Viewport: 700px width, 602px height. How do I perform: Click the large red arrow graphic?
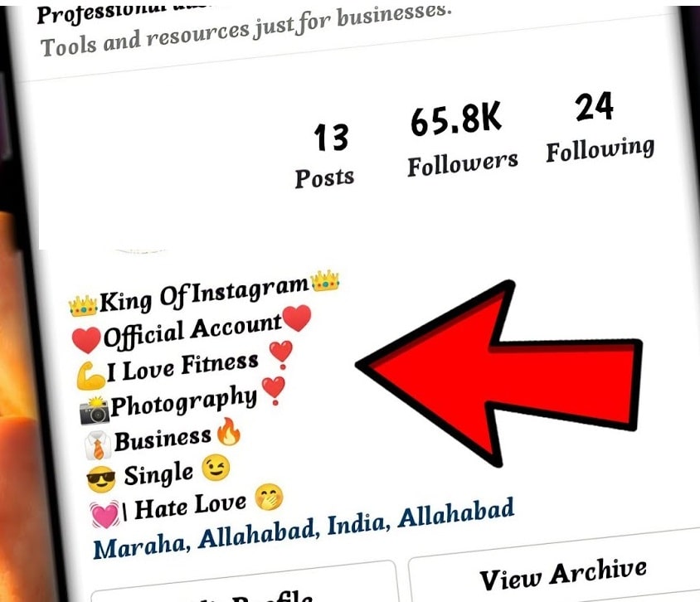pyautogui.click(x=499, y=373)
